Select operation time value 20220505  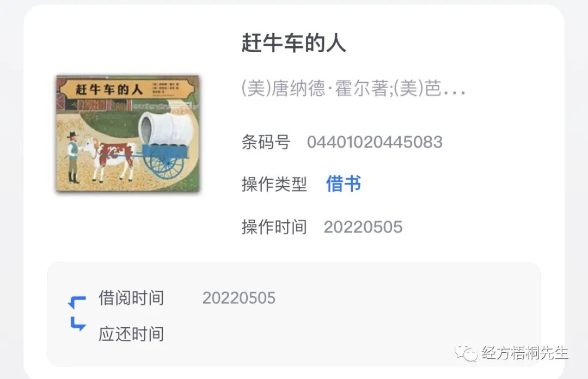363,227
